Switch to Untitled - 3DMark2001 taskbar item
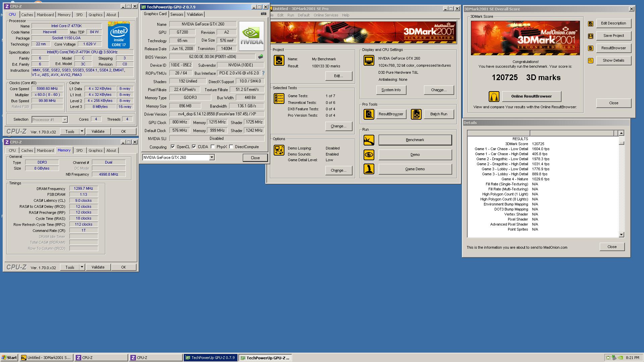Image resolution: width=644 pixels, height=362 pixels. click(46, 358)
